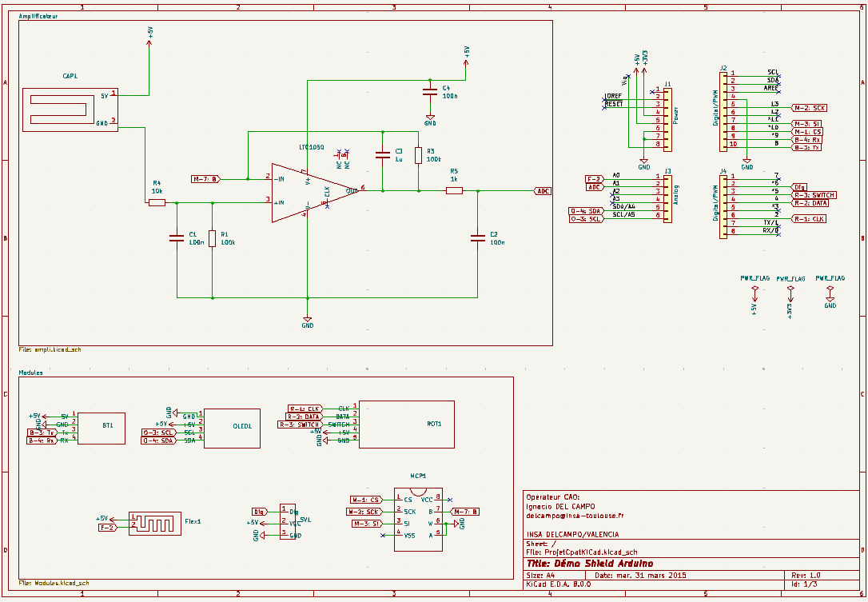Select 'Ignacio DEL CAMPO' operator name

coord(560,506)
